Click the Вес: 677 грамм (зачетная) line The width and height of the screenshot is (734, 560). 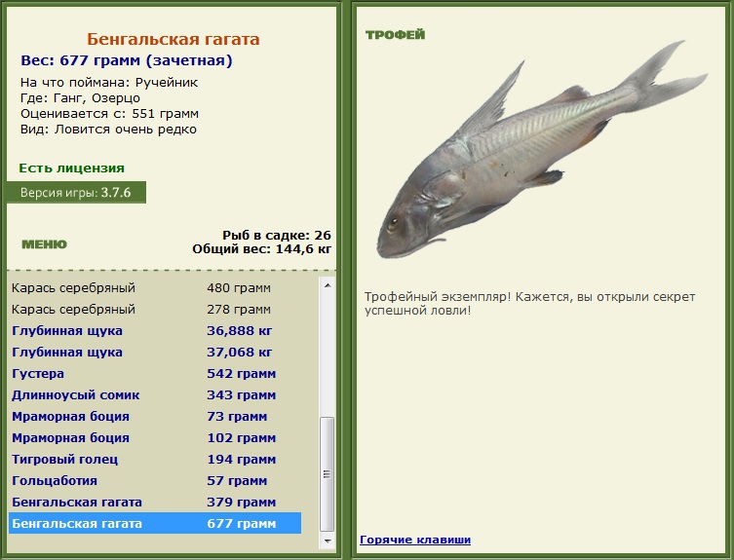(127, 60)
